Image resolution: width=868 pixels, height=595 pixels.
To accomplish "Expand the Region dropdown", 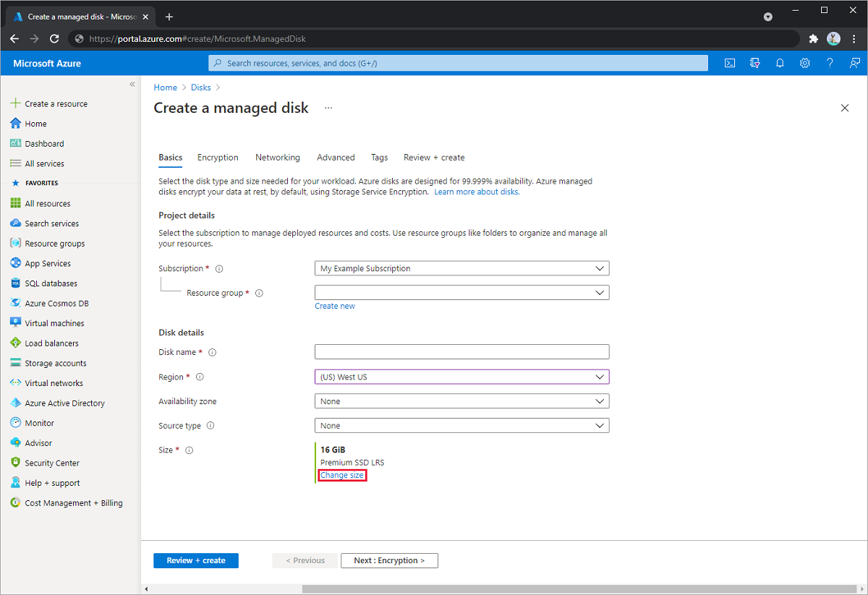I will [461, 377].
